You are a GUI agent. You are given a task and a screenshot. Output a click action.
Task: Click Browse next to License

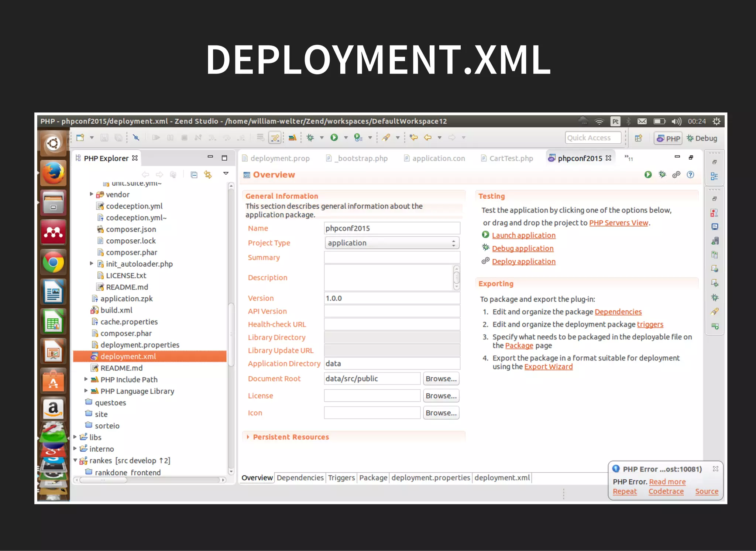[441, 396]
